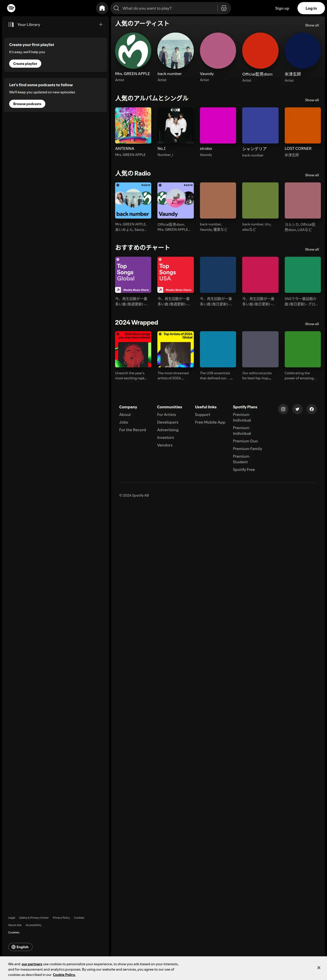
Task: Open the Vaundy Radio card
Action: coord(175,200)
